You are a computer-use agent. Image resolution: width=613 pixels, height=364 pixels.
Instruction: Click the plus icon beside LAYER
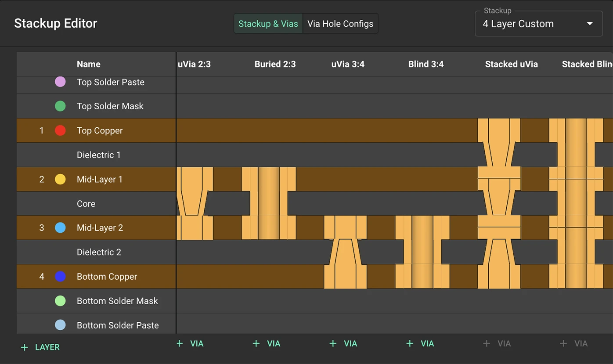pos(24,347)
